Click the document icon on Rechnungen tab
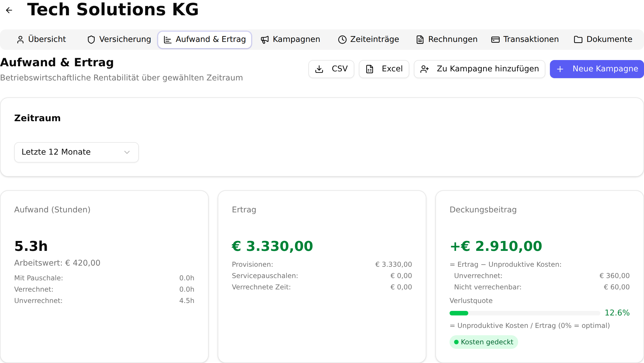The width and height of the screenshot is (644, 363). [420, 40]
